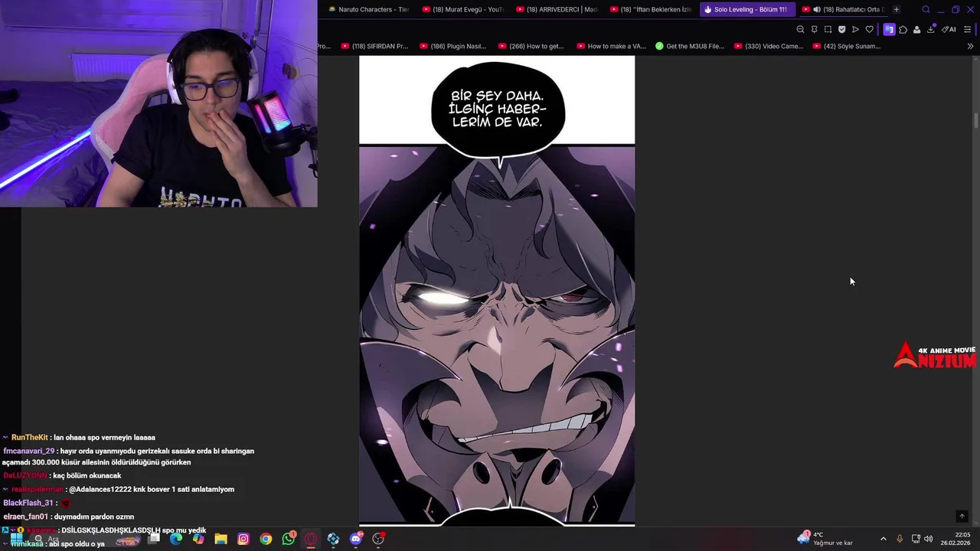Click the zoom-out magnifier icon in the address bar
The image size is (980, 551).
coord(800,29)
